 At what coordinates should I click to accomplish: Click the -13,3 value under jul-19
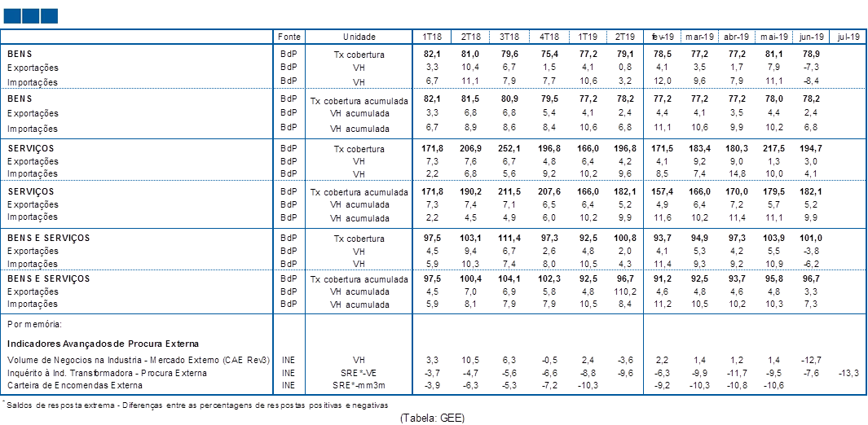click(x=849, y=373)
